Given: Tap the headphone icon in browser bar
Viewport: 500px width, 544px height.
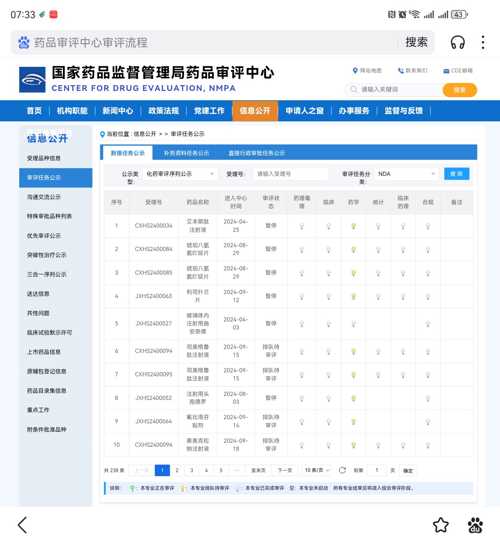Looking at the screenshot, I should tap(457, 43).
